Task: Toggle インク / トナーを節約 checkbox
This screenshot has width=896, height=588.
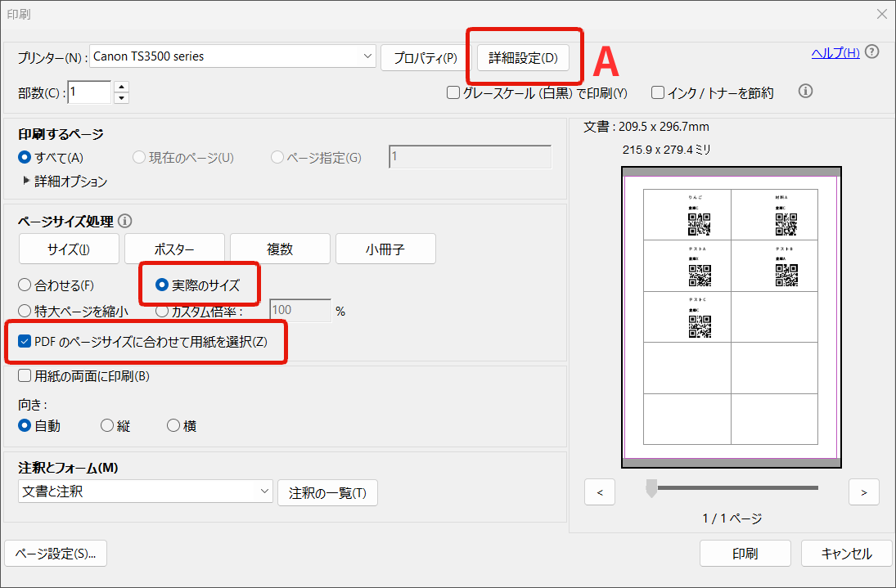Action: coord(658,92)
